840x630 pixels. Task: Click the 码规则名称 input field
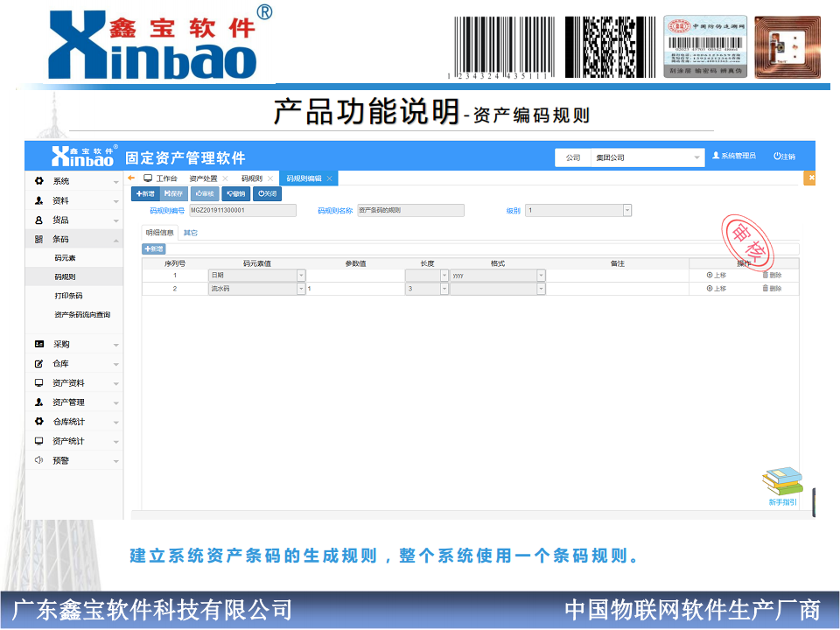[x=410, y=211]
